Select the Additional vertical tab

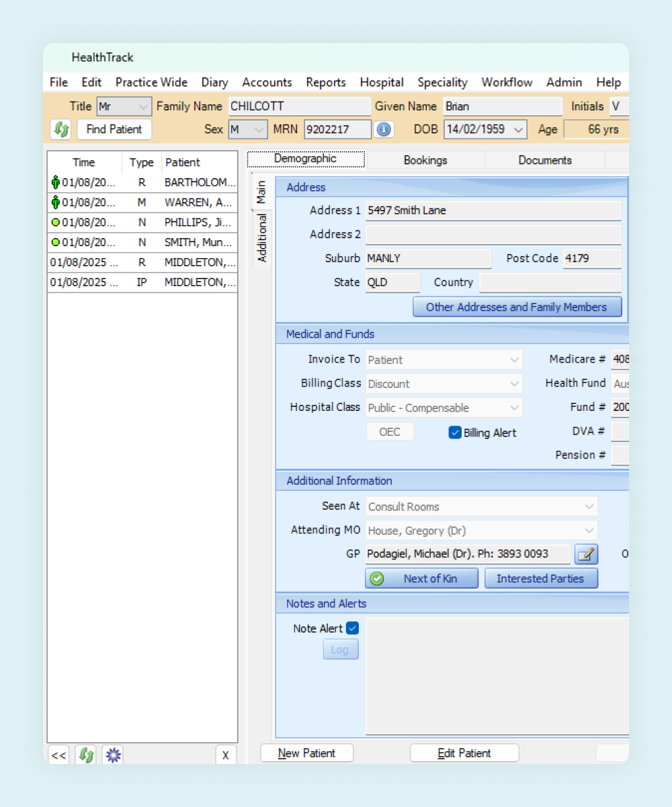pos(261,237)
